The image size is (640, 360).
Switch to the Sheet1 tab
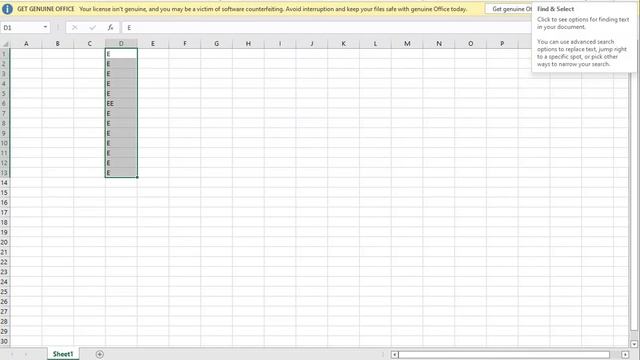(x=63, y=354)
